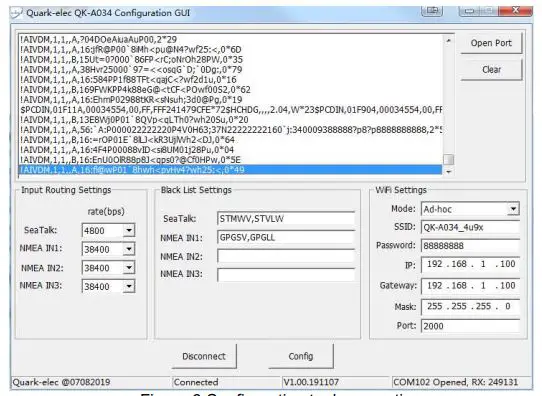The width and height of the screenshot is (542, 396).
Task: Click the log scrollbar up arrow
Action: tap(448, 41)
